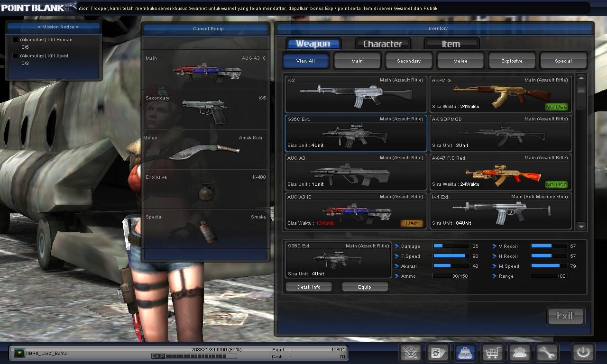Viewport: 607px width, 364px height.
Task: Switch to the Character tab
Action: click(x=383, y=44)
